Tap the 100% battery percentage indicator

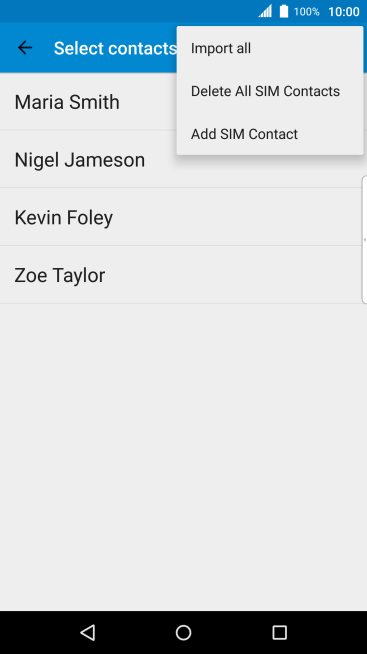(307, 12)
